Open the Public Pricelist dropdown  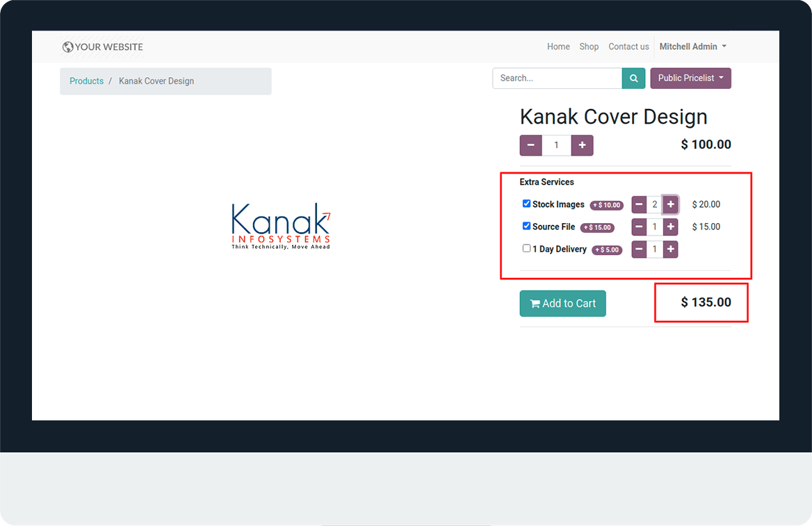690,79
